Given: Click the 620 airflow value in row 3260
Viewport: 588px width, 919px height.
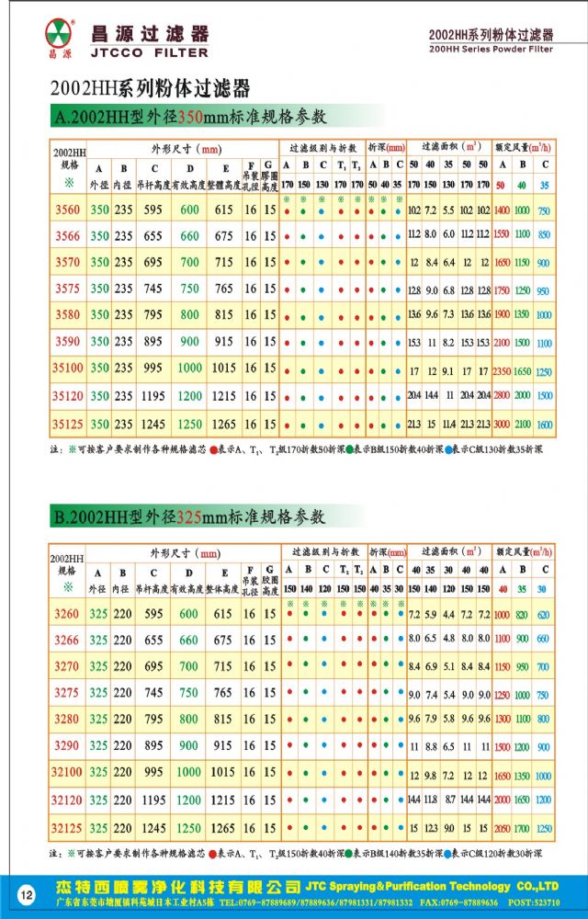Looking at the screenshot, I should [x=544, y=615].
